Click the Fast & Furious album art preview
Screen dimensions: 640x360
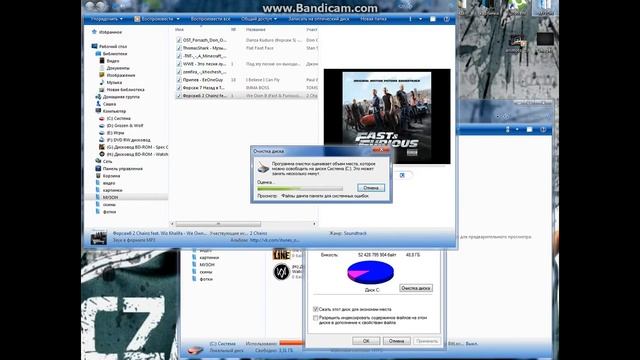387,116
